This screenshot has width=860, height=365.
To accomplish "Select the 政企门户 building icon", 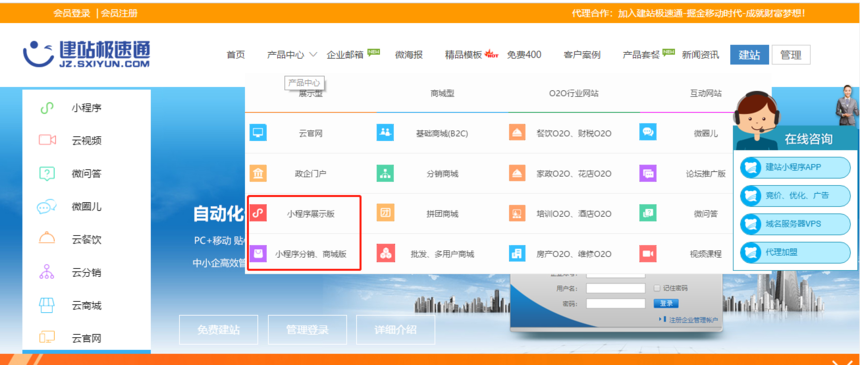I will [258, 173].
